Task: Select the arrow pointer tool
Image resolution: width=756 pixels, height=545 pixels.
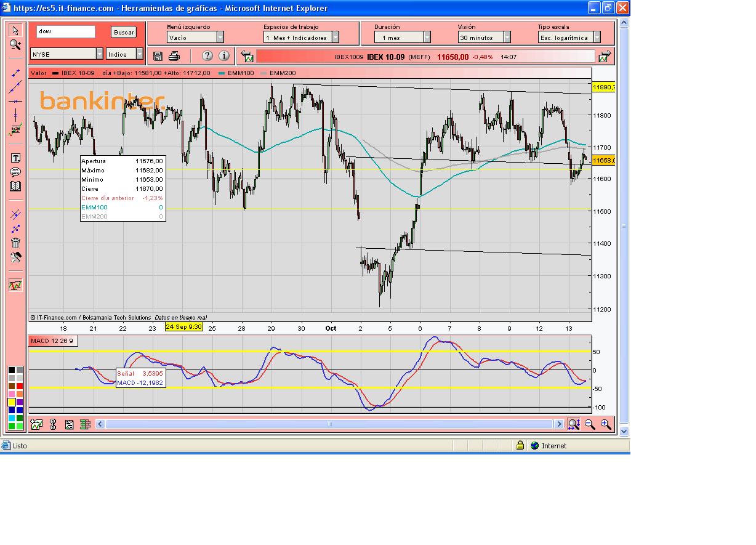Action: [x=15, y=31]
